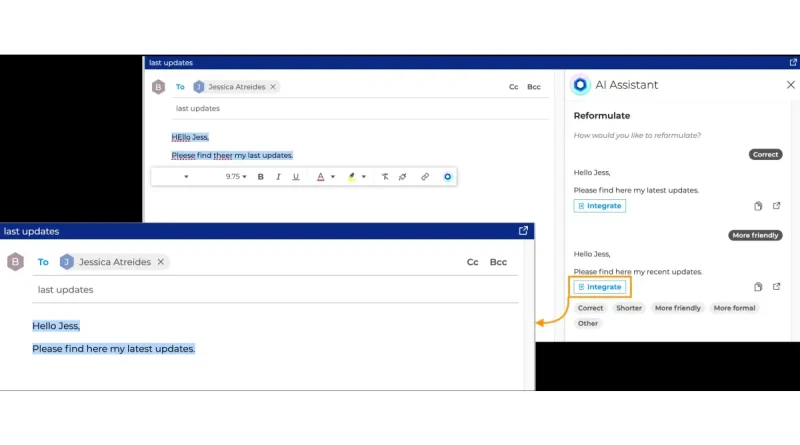Add Bcc in the front compose window
The width and height of the screenshot is (800, 445).
pos(498,262)
